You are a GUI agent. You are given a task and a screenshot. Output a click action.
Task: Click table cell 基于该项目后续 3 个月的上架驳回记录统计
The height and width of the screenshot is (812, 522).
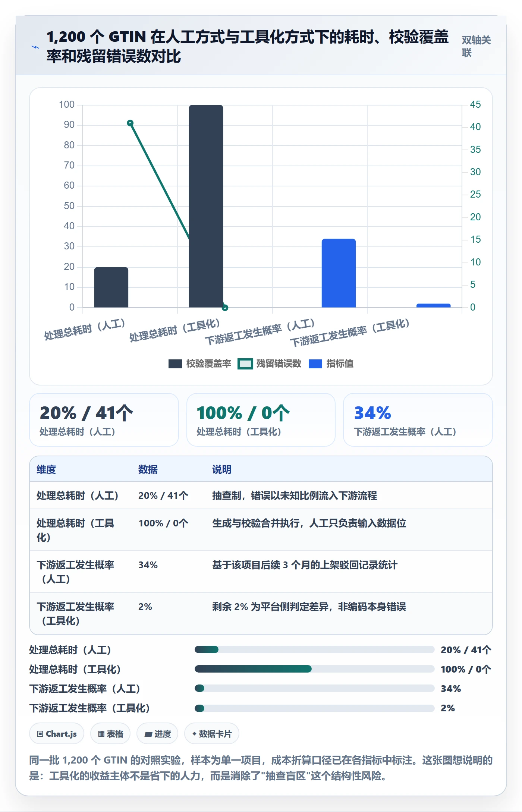305,565
